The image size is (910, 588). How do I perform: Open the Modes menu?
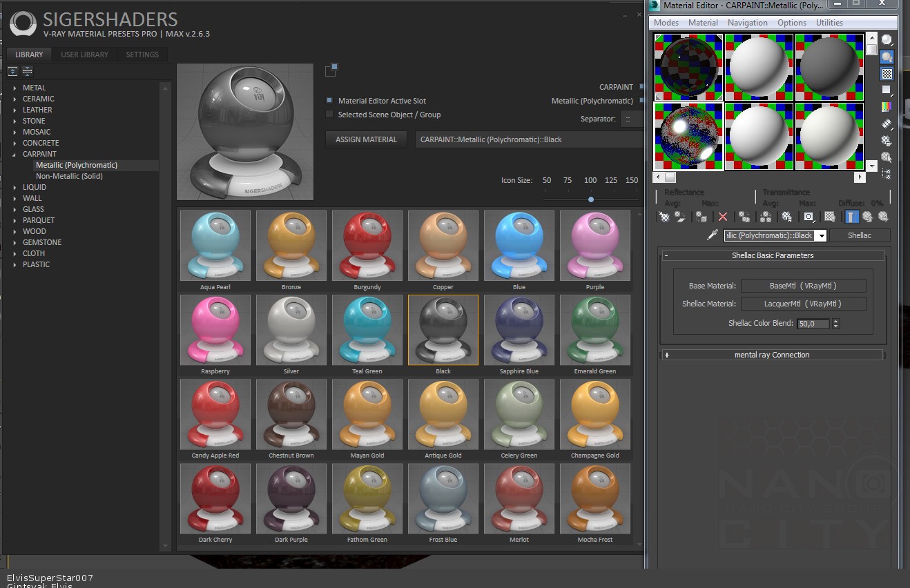pos(666,23)
